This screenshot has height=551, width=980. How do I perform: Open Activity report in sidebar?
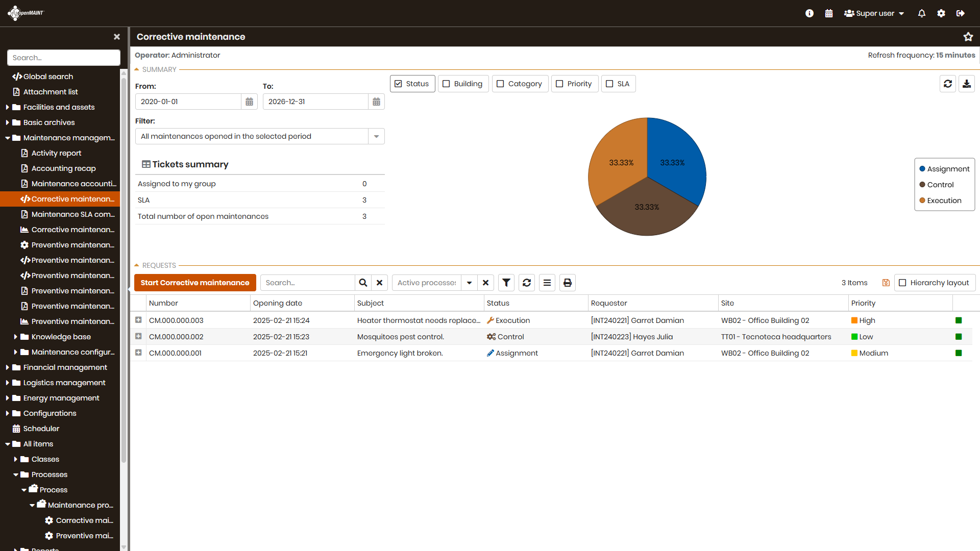click(x=56, y=153)
